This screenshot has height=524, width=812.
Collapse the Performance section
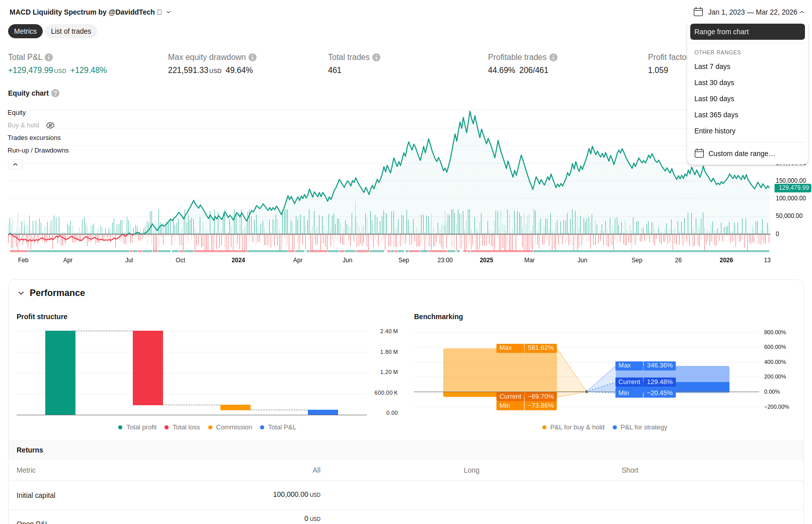click(21, 293)
